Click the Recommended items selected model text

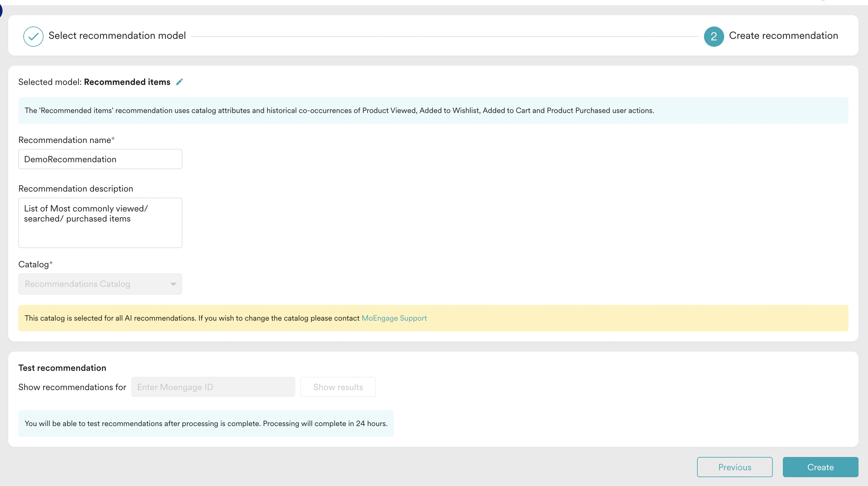[x=127, y=81]
